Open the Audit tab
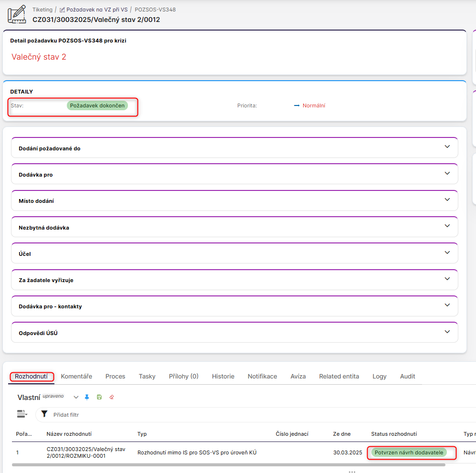Viewport: 476px width, 473px height. 407,377
